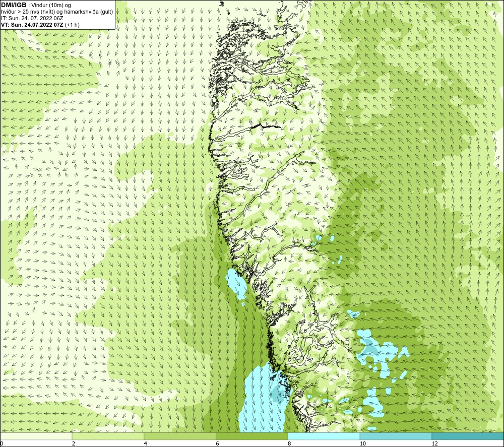
Task: Click the scale label '0'
Action: (x=2, y=443)
